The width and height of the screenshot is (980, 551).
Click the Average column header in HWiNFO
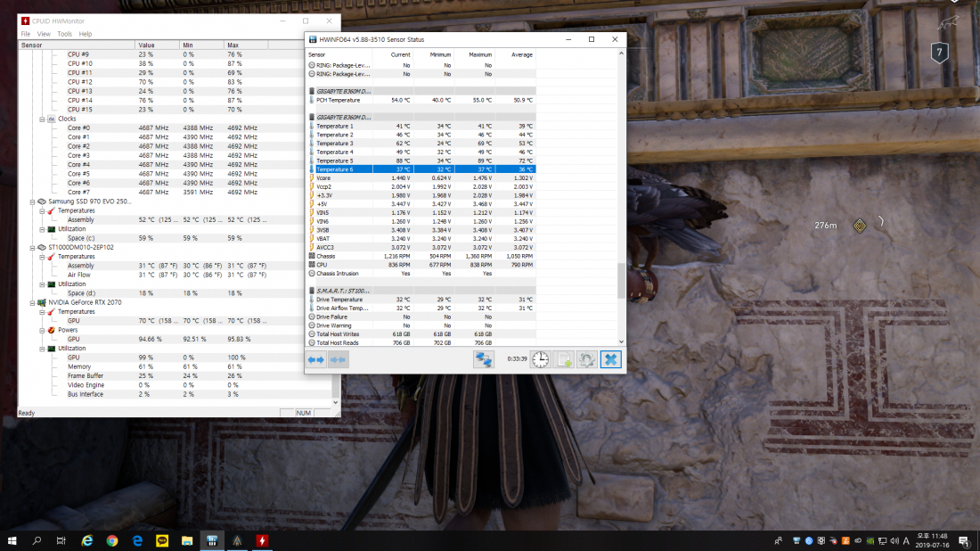(522, 54)
